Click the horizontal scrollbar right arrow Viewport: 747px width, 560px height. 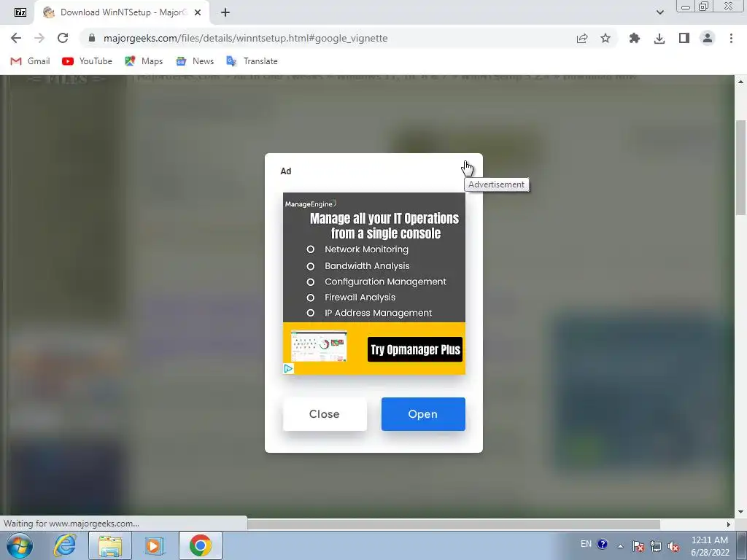pyautogui.click(x=729, y=524)
